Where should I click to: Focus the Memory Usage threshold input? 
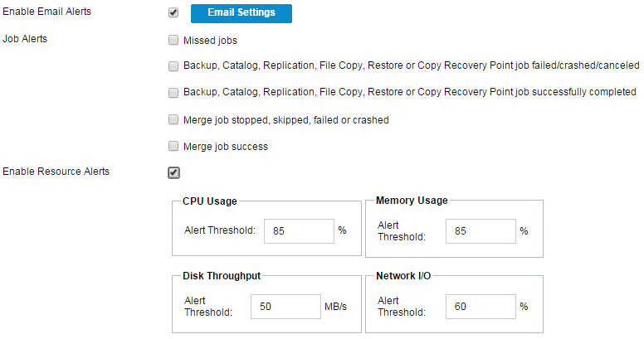(x=480, y=231)
